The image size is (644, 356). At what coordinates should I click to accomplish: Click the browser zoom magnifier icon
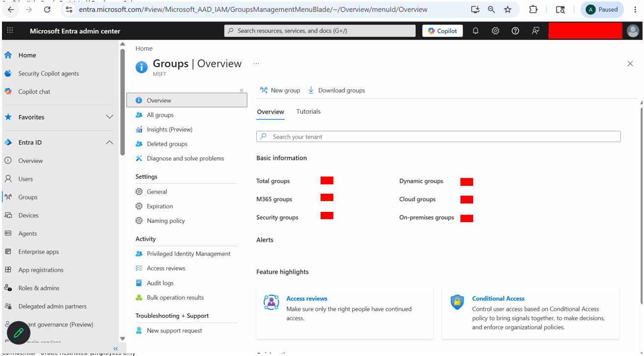(491, 9)
